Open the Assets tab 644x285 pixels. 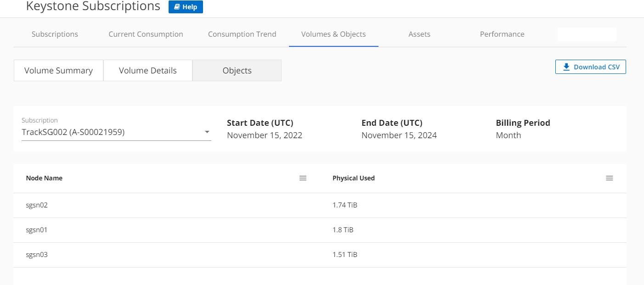click(419, 34)
